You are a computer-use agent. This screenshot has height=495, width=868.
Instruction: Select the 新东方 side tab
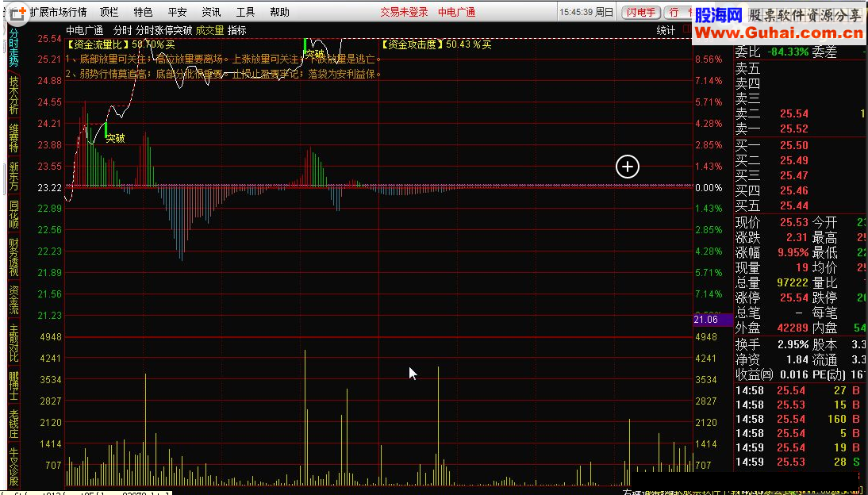(13, 176)
